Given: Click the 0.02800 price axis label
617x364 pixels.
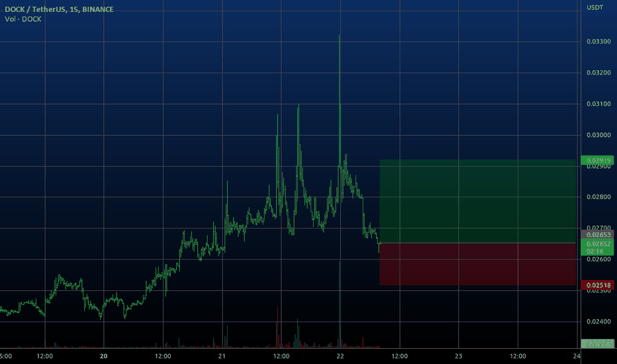Looking at the screenshot, I should (598, 197).
